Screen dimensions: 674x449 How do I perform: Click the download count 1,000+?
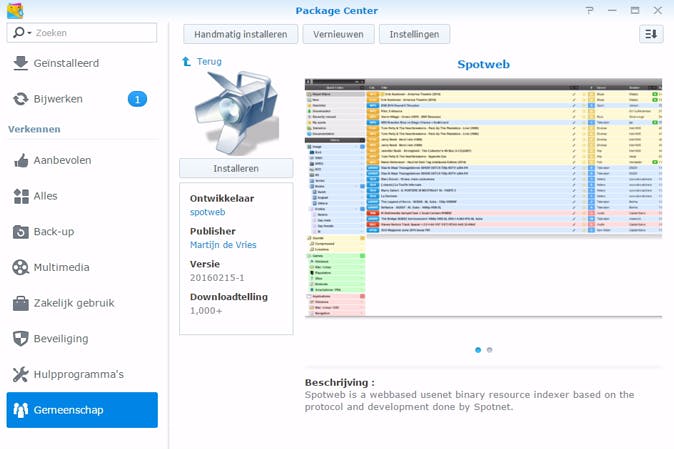click(206, 310)
